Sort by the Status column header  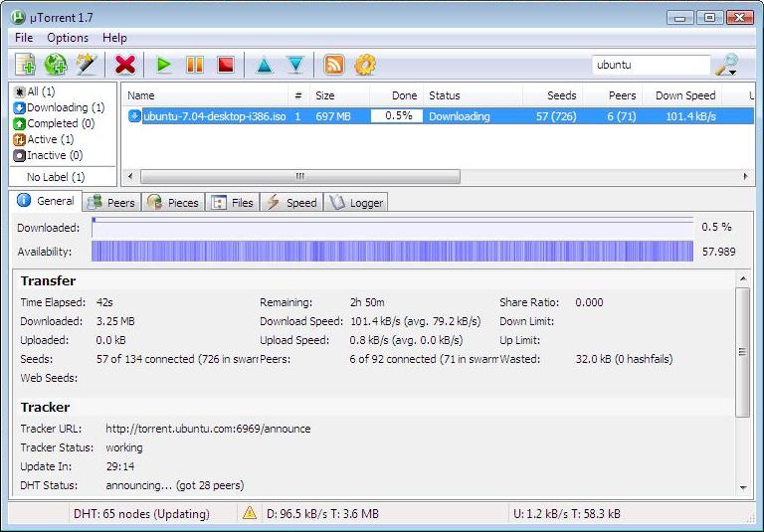[474, 95]
